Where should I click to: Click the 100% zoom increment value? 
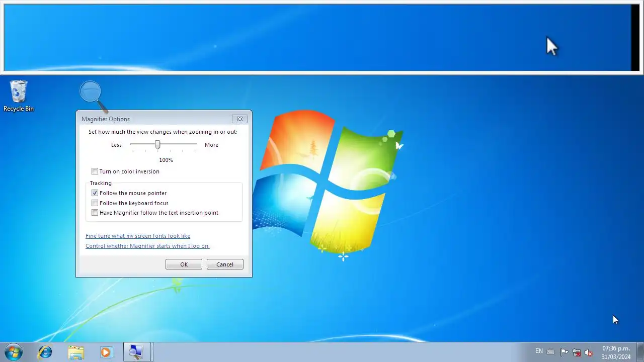[x=166, y=160]
